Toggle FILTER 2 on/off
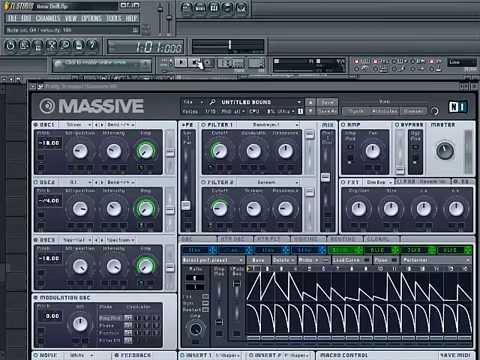The image size is (480, 360). click(204, 182)
